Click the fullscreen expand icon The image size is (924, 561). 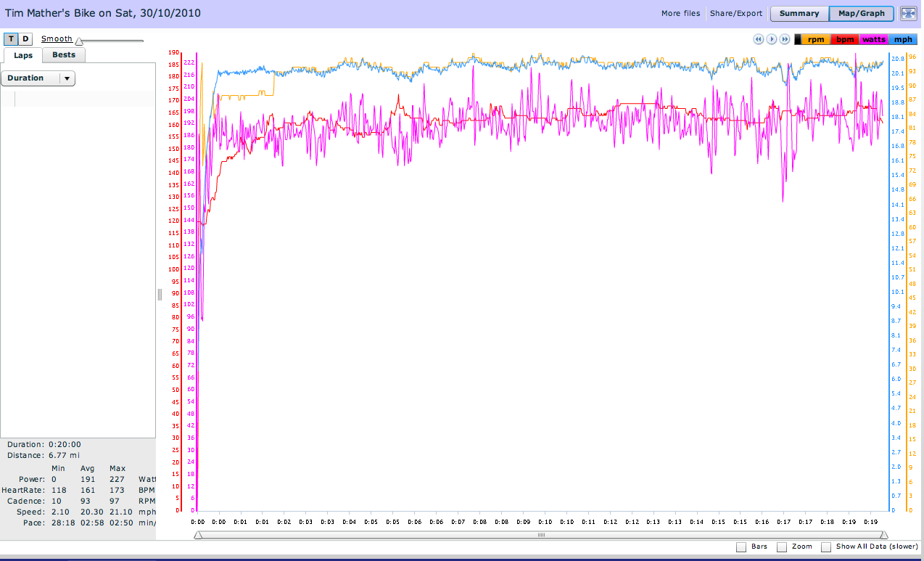pos(908,13)
